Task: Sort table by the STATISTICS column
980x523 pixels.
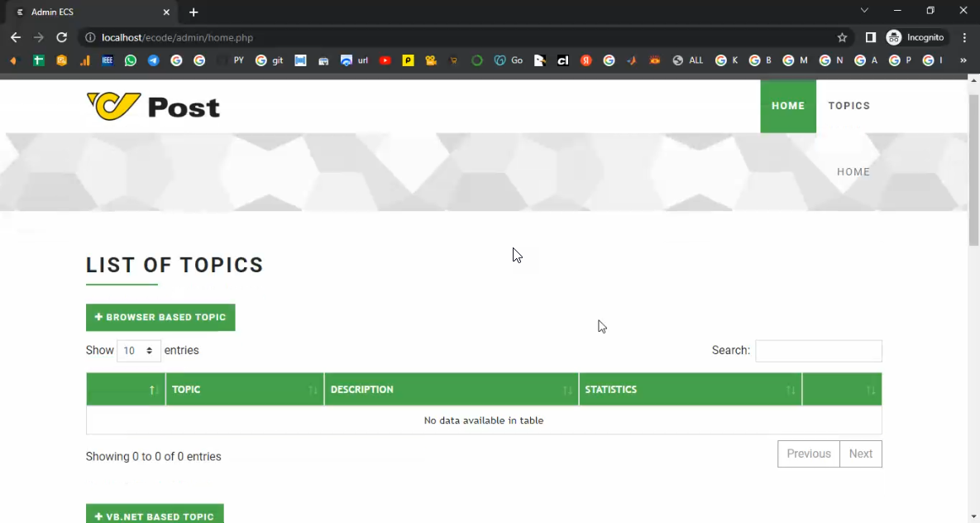Action: [690, 389]
